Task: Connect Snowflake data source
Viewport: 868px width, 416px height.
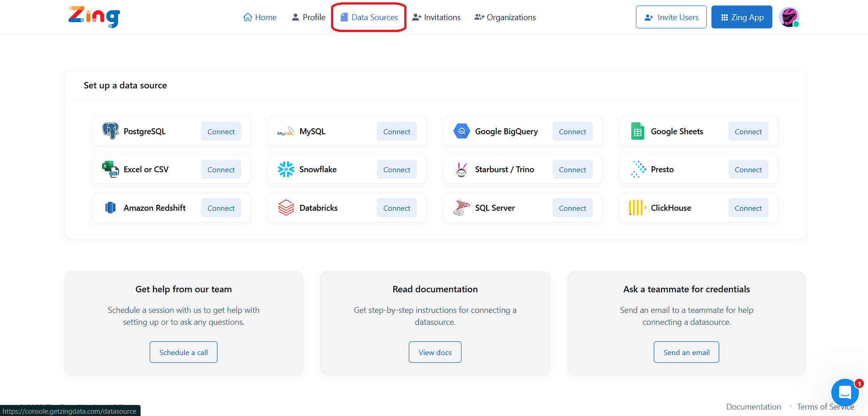Action: point(397,170)
